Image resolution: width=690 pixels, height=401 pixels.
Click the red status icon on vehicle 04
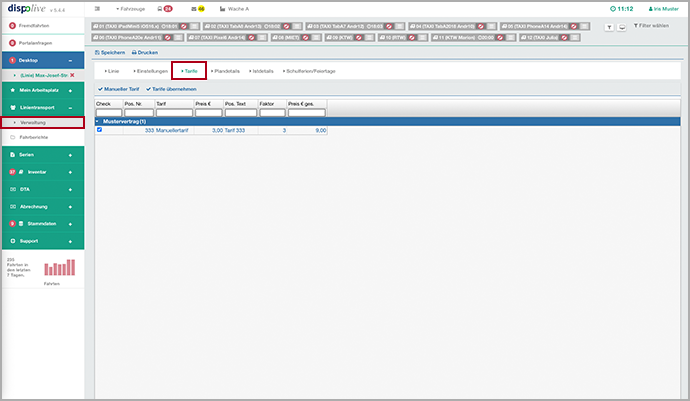click(481, 26)
